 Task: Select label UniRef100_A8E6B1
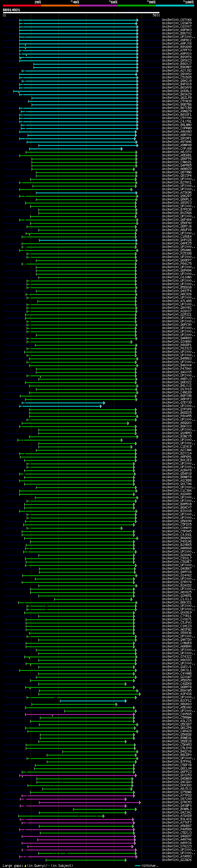[177, 155]
